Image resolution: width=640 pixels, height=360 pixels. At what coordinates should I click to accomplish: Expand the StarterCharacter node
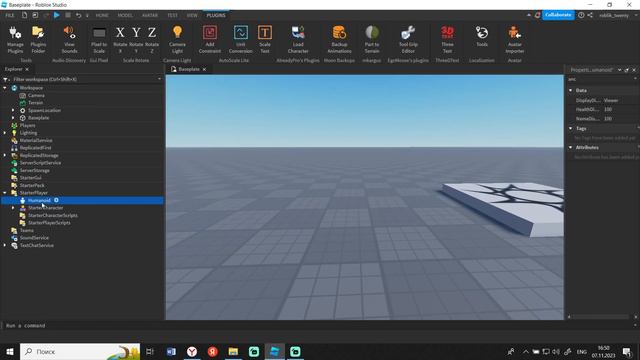click(13, 208)
